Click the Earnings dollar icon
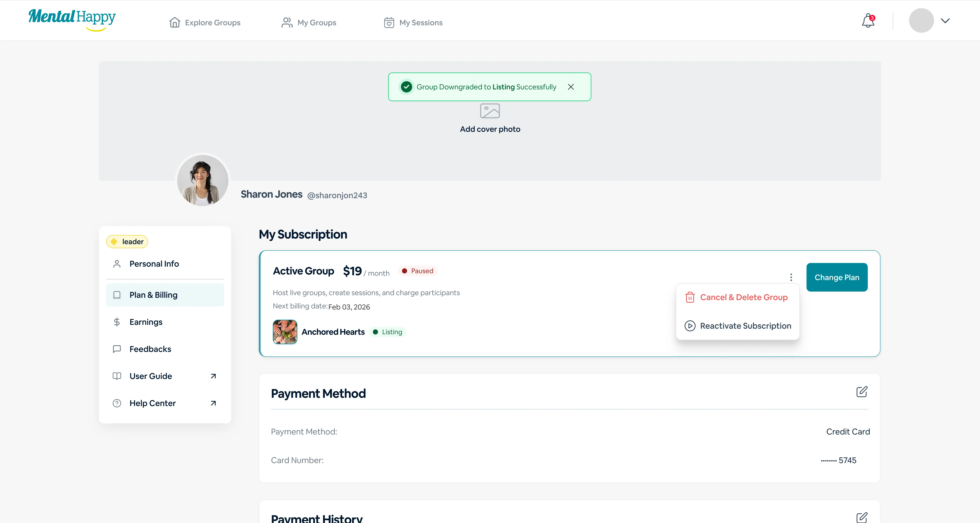This screenshot has height=523, width=980. (x=117, y=322)
